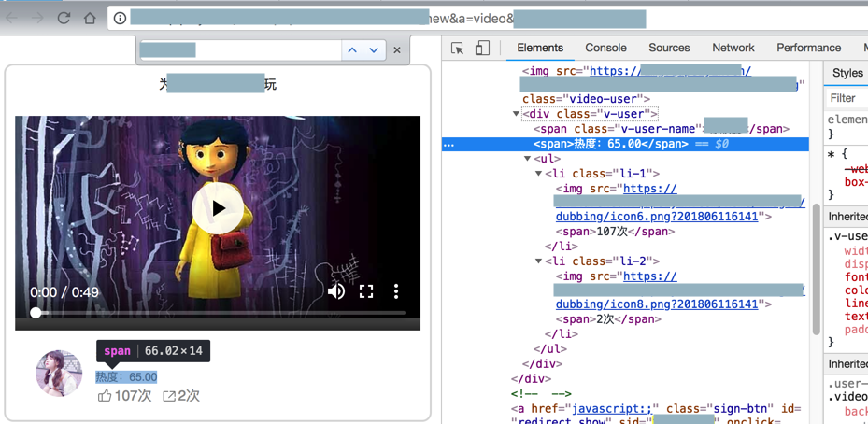Activate the inspect element picker
Screen dimensions: 868x424
(457, 49)
